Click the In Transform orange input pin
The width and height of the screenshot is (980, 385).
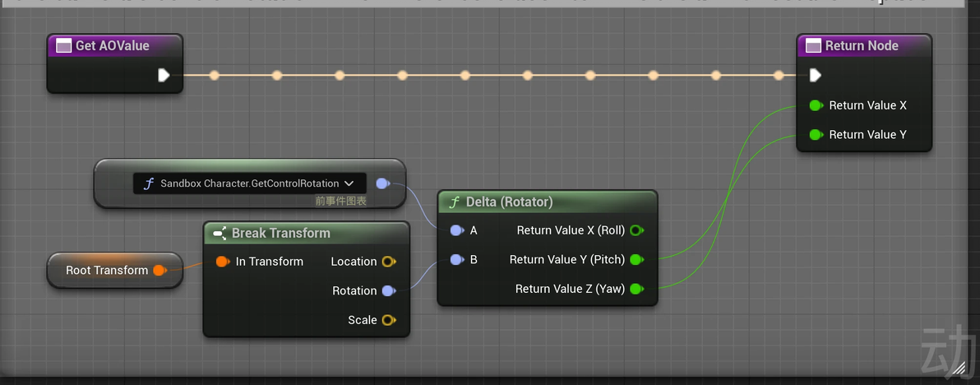pyautogui.click(x=222, y=262)
